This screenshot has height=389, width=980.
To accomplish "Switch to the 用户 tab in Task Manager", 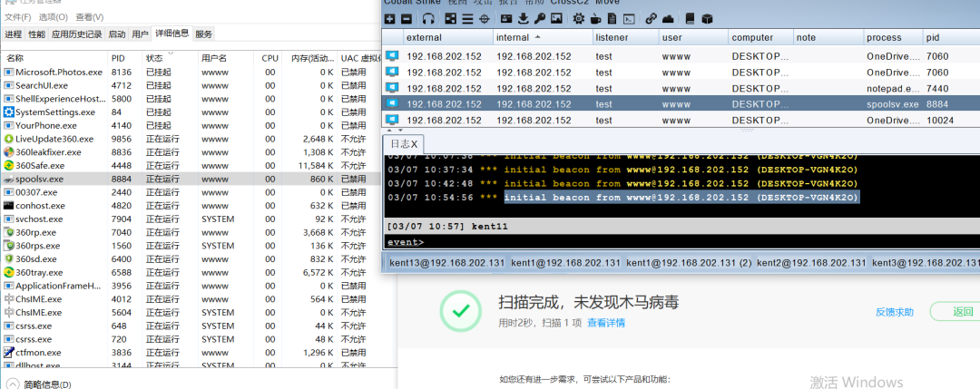I will pos(140,34).
